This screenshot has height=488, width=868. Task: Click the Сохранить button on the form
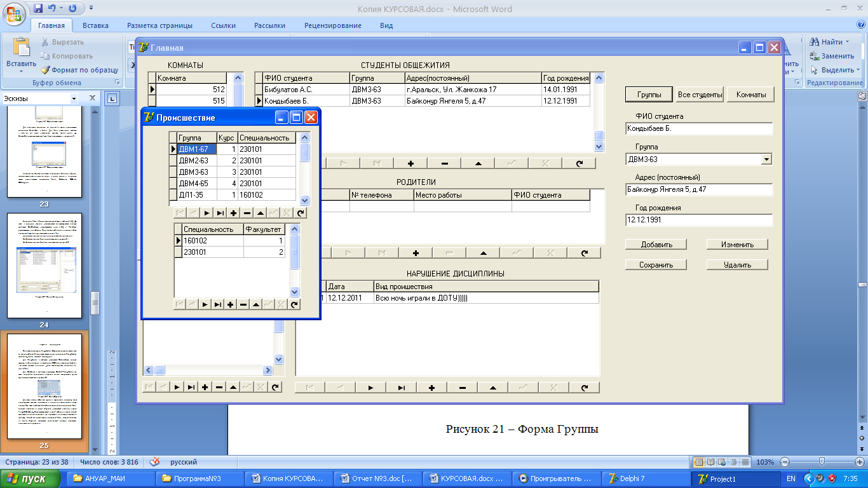pos(656,264)
